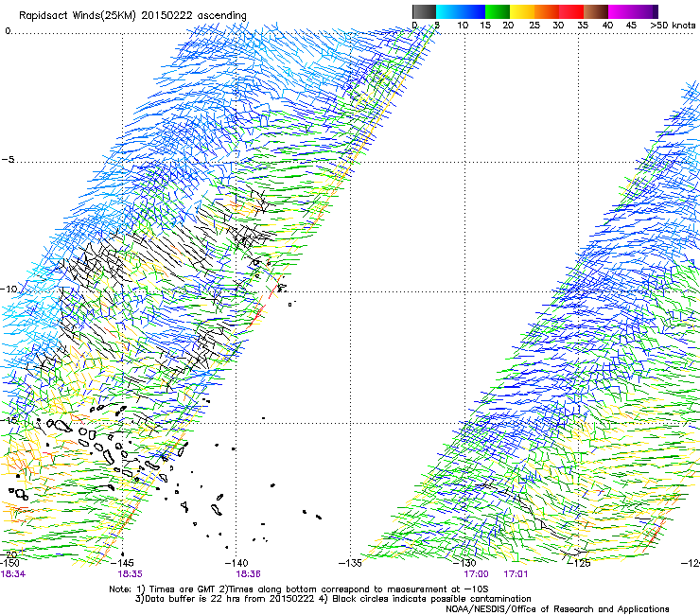Click the "35" legend scale label

pyautogui.click(x=583, y=26)
